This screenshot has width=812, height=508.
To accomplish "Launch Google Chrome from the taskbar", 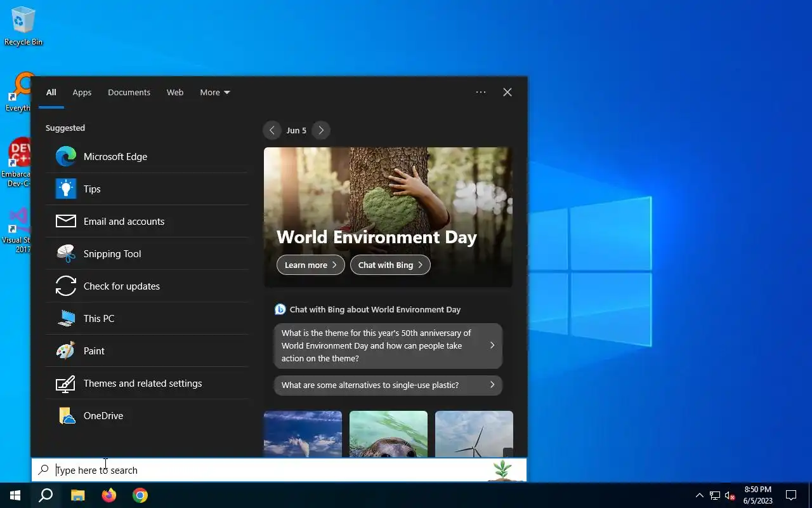I will tap(140, 495).
